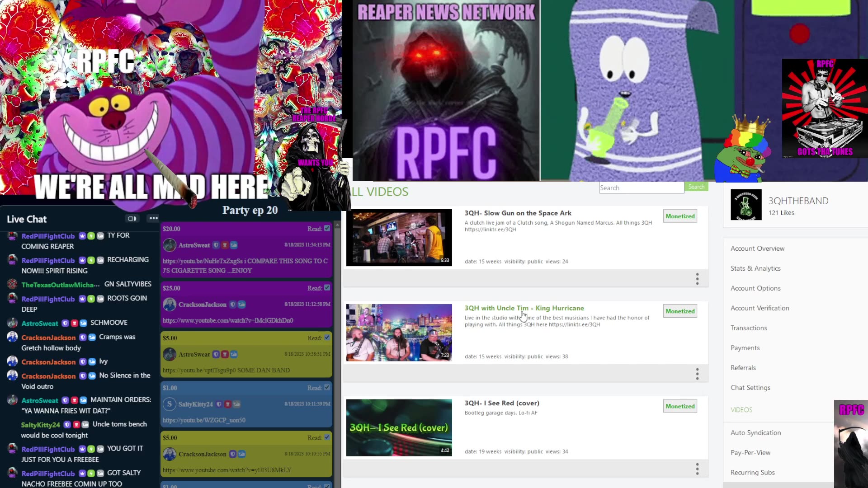Click the lightning badge beside RedPillFightClub
The image size is (868, 488).
click(90, 235)
